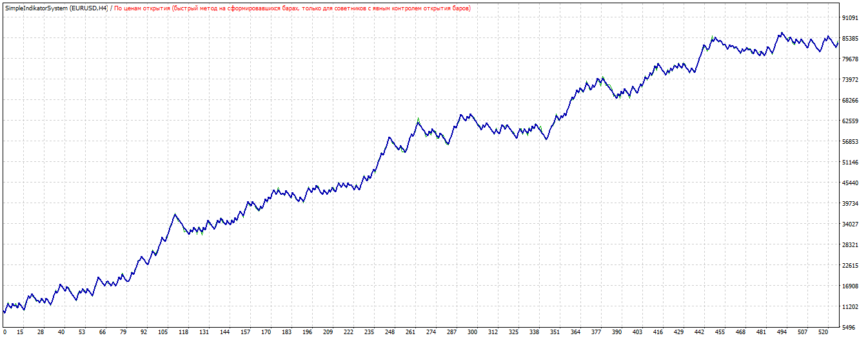Viewport: 868px width, 338px height.
Task: Click the 5496 balance axis label
Action: 849,328
